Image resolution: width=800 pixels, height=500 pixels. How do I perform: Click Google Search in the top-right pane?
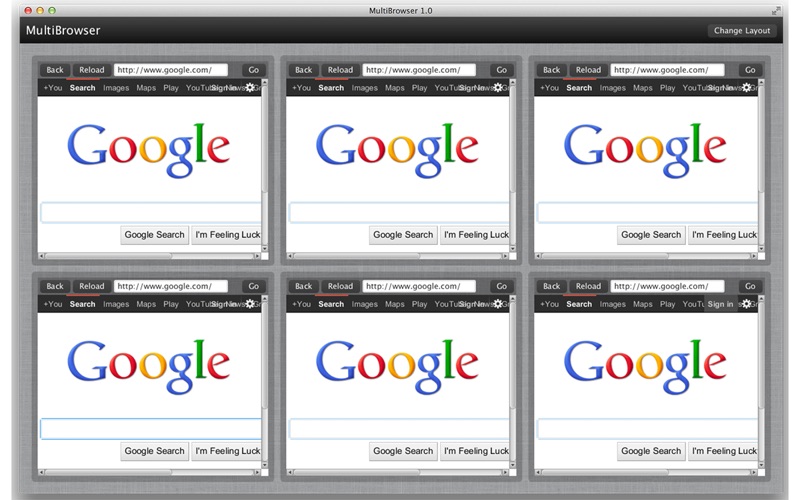[x=651, y=235]
